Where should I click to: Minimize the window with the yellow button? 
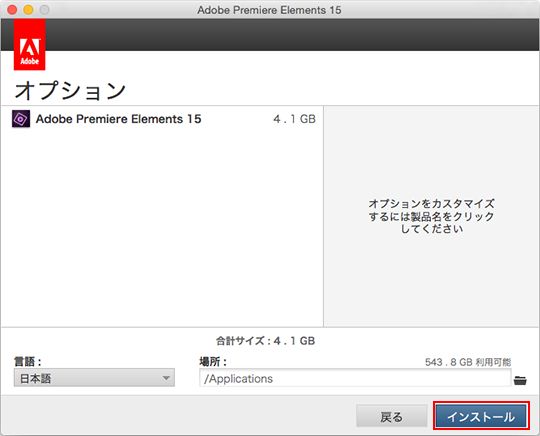(28, 10)
